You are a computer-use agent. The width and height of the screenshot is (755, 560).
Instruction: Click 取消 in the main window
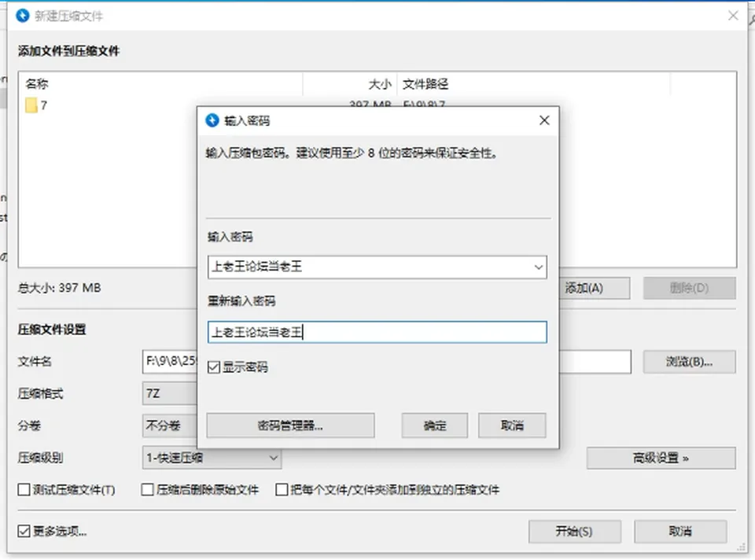[x=680, y=531]
